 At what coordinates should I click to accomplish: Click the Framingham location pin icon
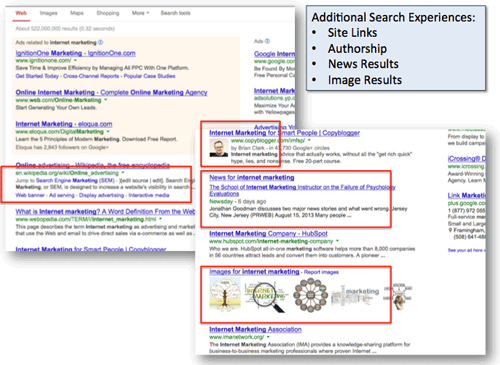tap(450, 230)
